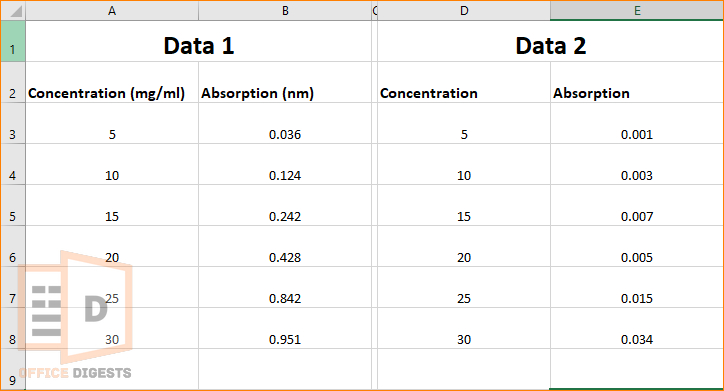Select row 5 header

pyautogui.click(x=13, y=205)
